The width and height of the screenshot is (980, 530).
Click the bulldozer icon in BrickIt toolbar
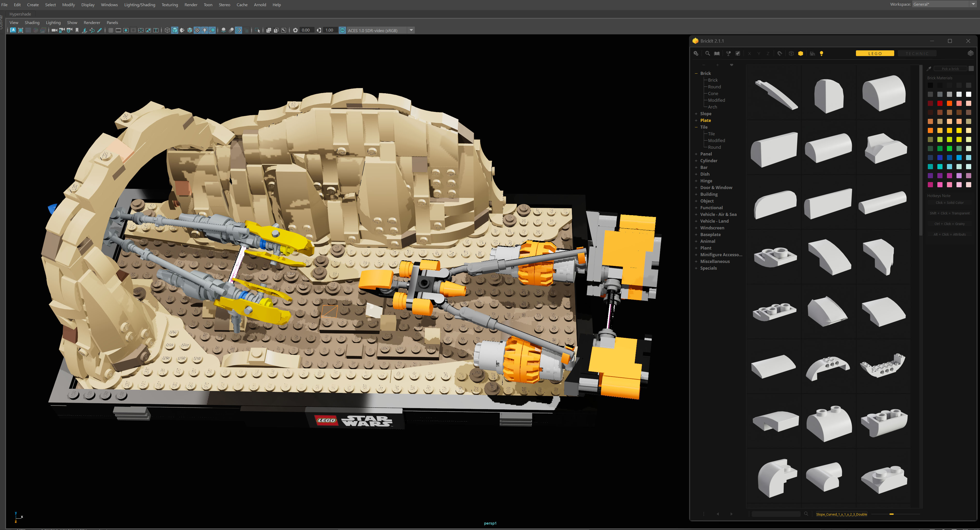coord(812,54)
